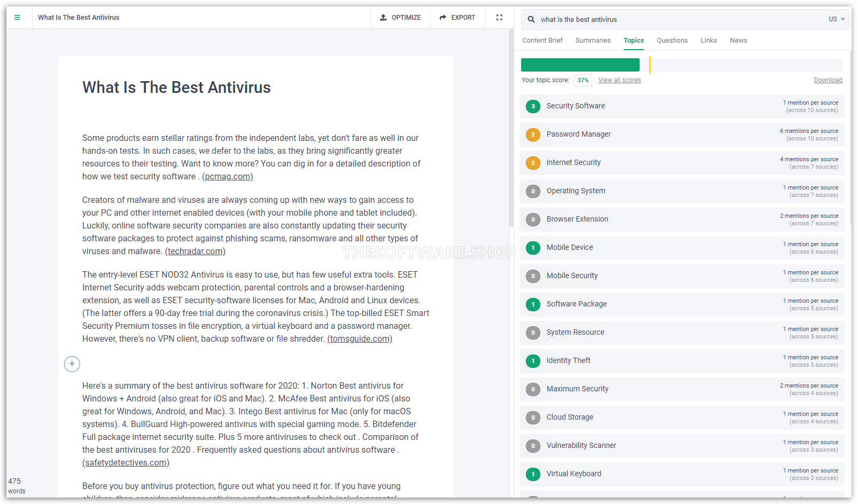
Task: Switch to the Questions tab
Action: [x=672, y=41]
